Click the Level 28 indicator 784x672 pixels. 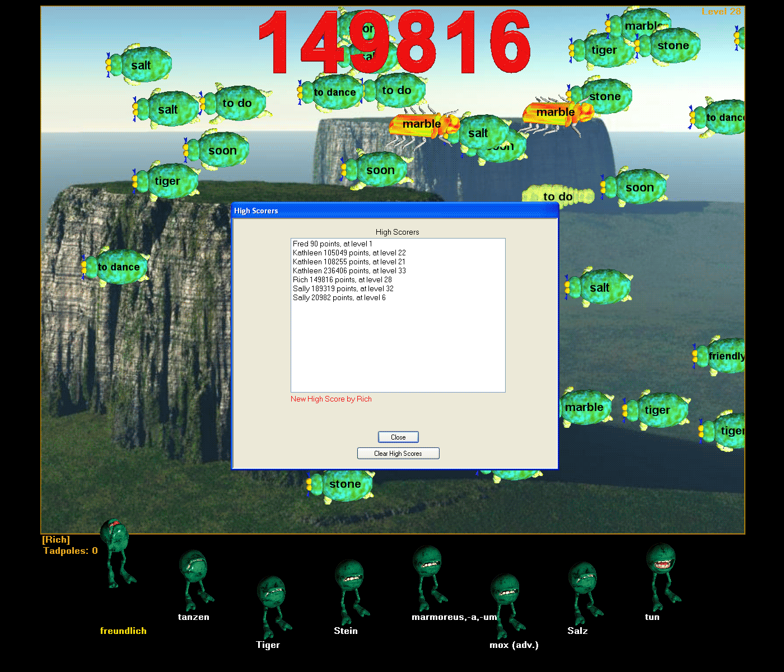(721, 11)
